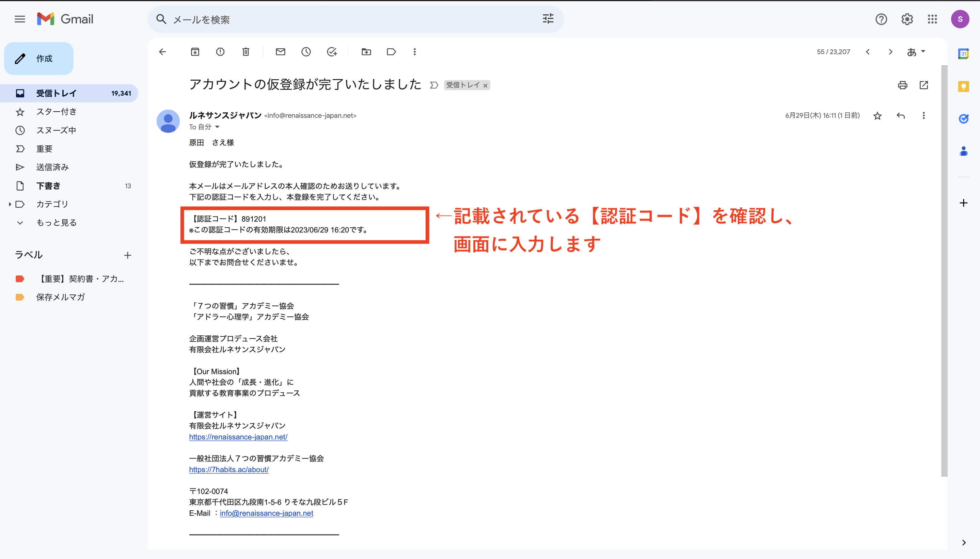Reply using the arrow next to the date
The width and height of the screenshot is (980, 559).
(x=901, y=115)
